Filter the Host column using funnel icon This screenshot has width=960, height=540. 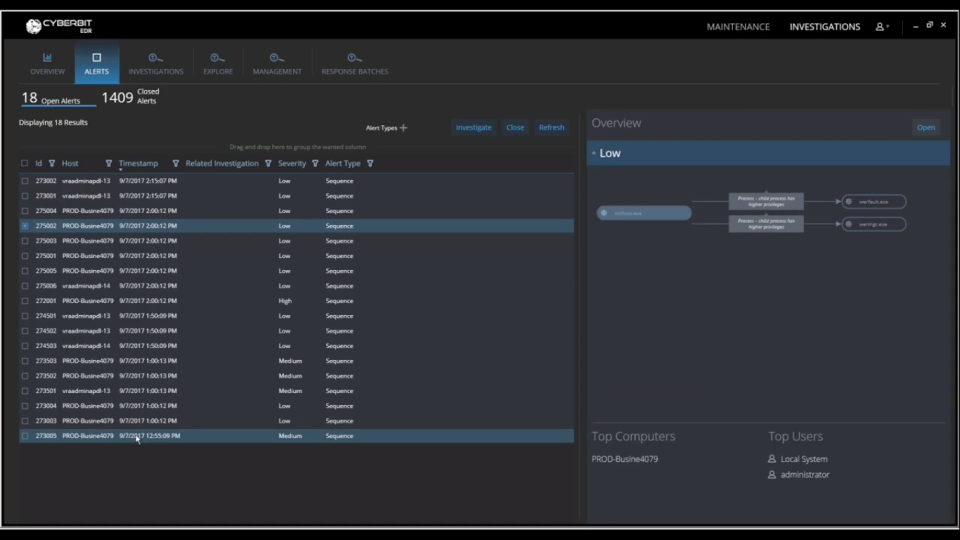[x=108, y=164]
